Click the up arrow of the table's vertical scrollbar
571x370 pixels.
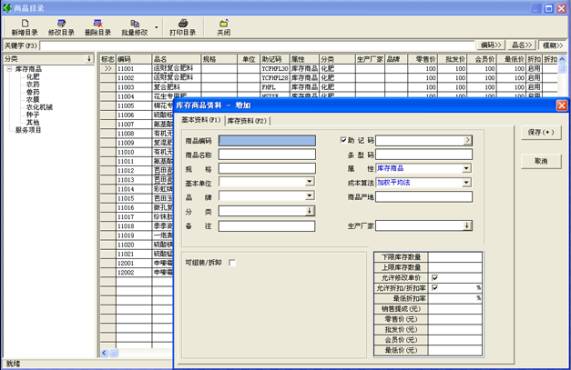pyautogui.click(x=562, y=59)
